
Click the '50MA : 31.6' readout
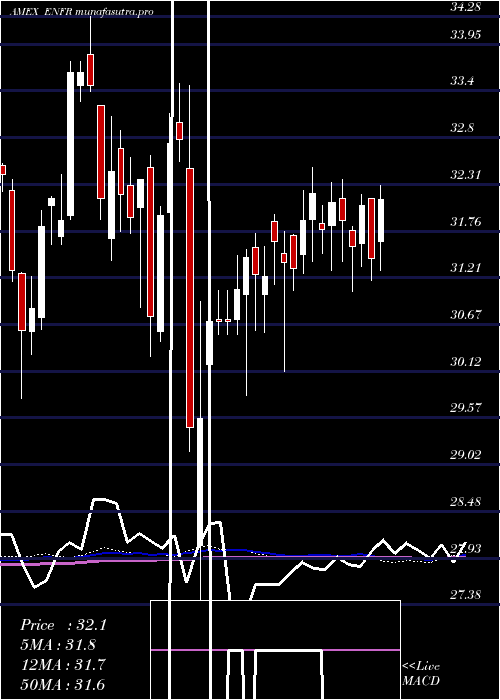click(x=63, y=684)
